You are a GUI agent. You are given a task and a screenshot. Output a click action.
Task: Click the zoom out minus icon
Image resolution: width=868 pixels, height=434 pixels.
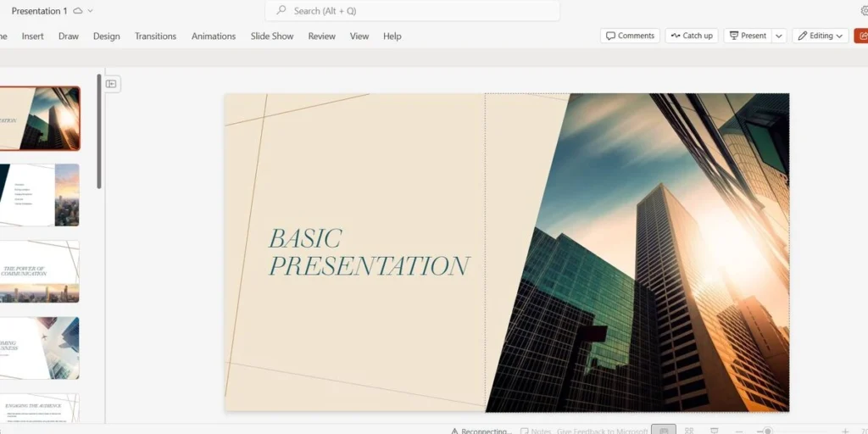click(739, 431)
